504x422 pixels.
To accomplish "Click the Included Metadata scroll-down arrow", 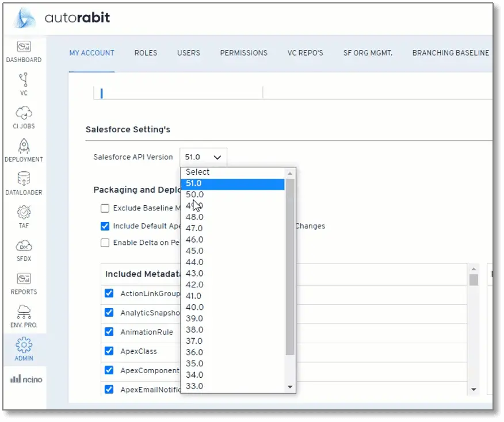I will coord(474,390).
